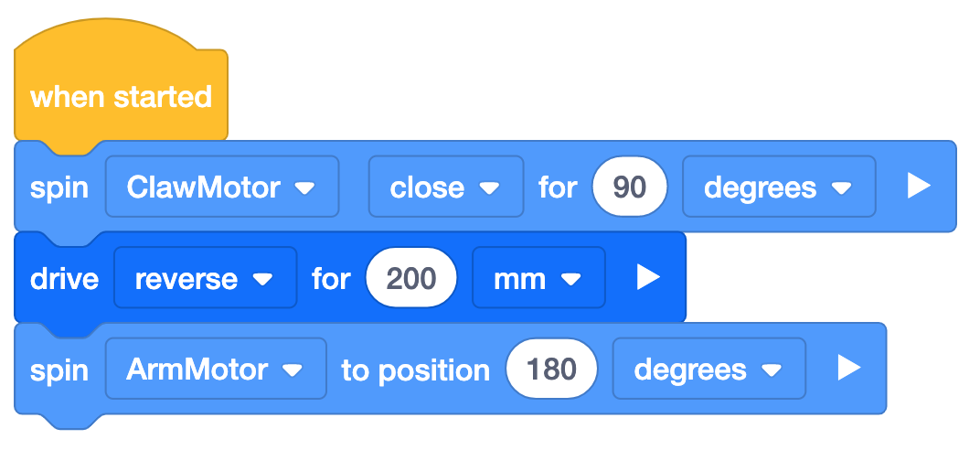Click the spin label on the ClawMotor block
Image resolution: width=980 pixels, height=450 pixels.
pyautogui.click(x=59, y=187)
